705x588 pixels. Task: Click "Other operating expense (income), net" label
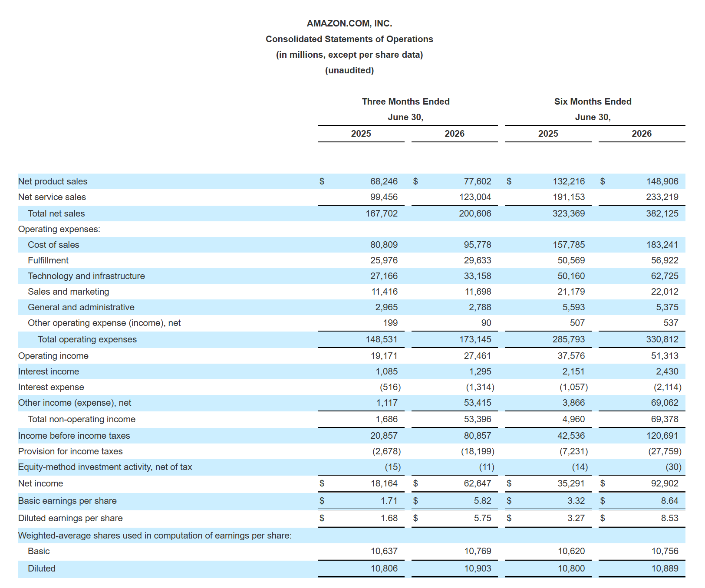coord(104,323)
